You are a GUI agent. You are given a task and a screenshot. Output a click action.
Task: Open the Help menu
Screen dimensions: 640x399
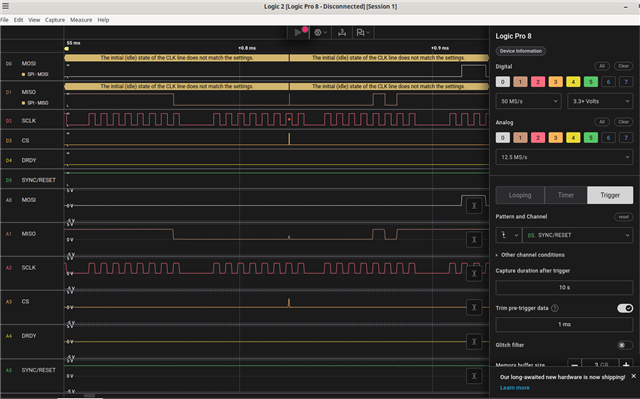(x=103, y=20)
